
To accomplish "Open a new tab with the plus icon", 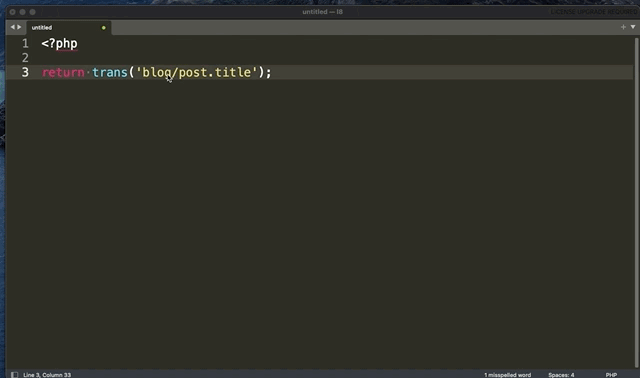I will [x=623, y=27].
